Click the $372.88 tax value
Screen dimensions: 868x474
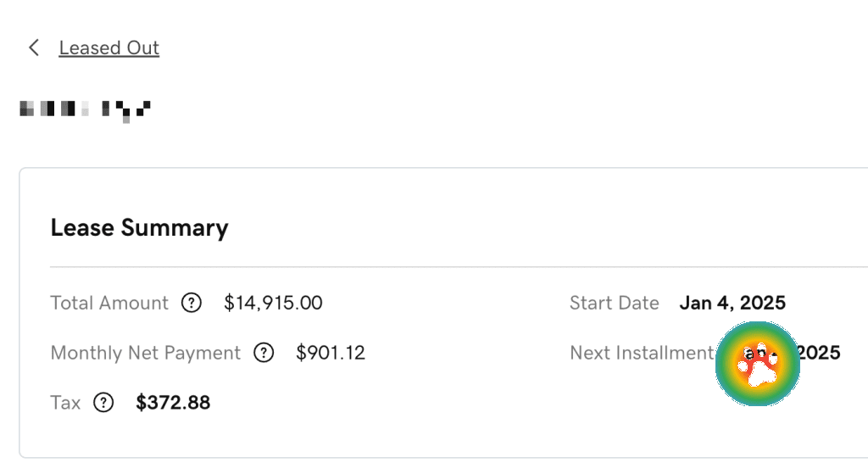(x=173, y=403)
